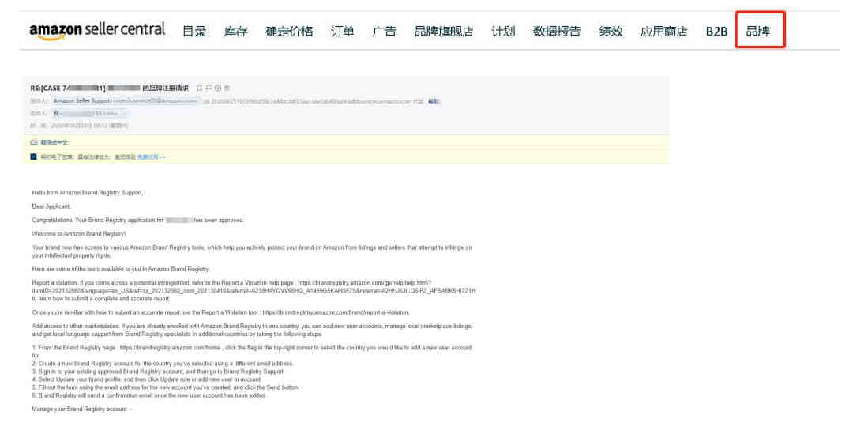868x438 pixels.
Task: Open the 库存 menu
Action: (236, 32)
